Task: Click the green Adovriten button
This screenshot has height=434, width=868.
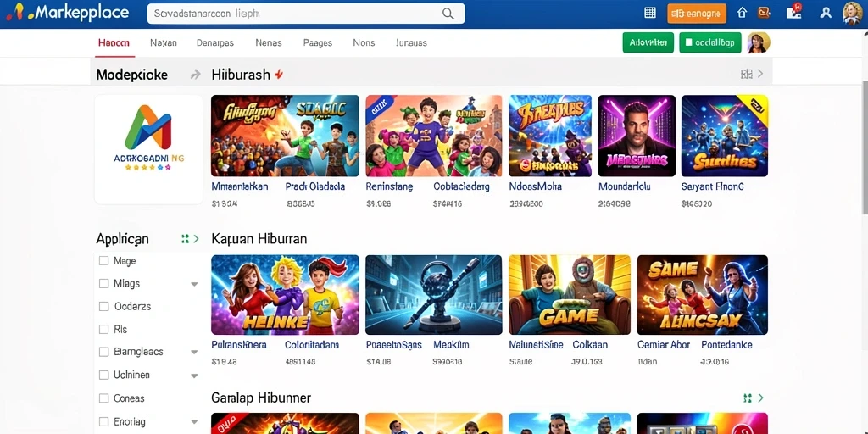Action: click(648, 42)
